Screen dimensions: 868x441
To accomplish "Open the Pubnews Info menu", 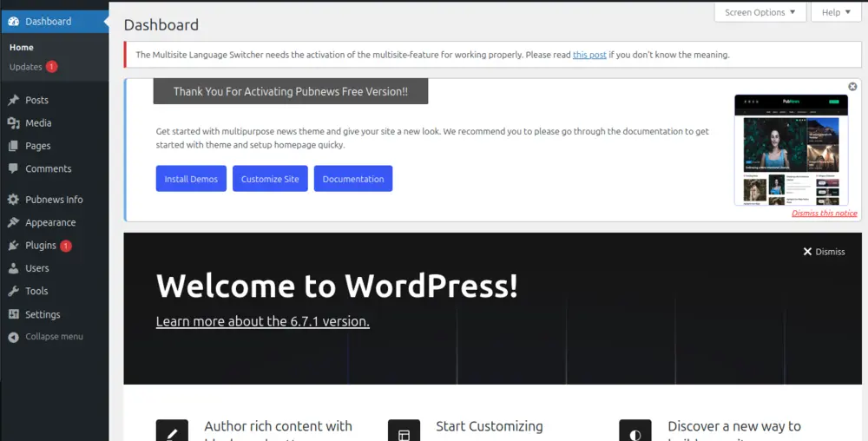I will (x=54, y=200).
